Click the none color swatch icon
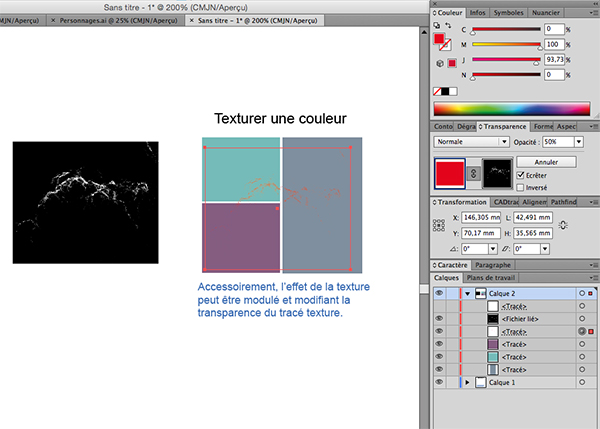This screenshot has height=429, width=600. 437,91
